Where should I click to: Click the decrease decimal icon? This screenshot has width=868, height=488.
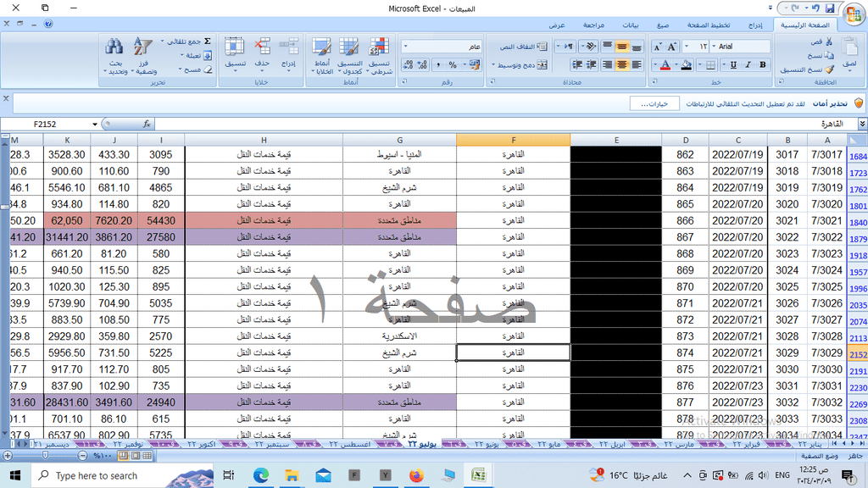click(408, 64)
